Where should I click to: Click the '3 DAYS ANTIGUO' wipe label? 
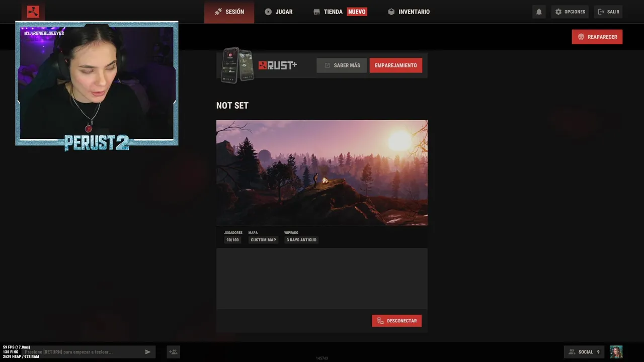[301, 240]
